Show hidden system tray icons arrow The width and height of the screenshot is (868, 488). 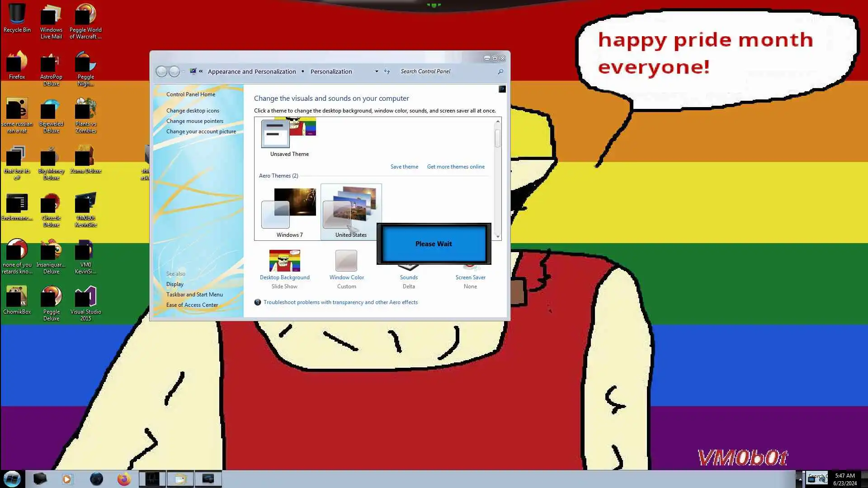click(800, 479)
